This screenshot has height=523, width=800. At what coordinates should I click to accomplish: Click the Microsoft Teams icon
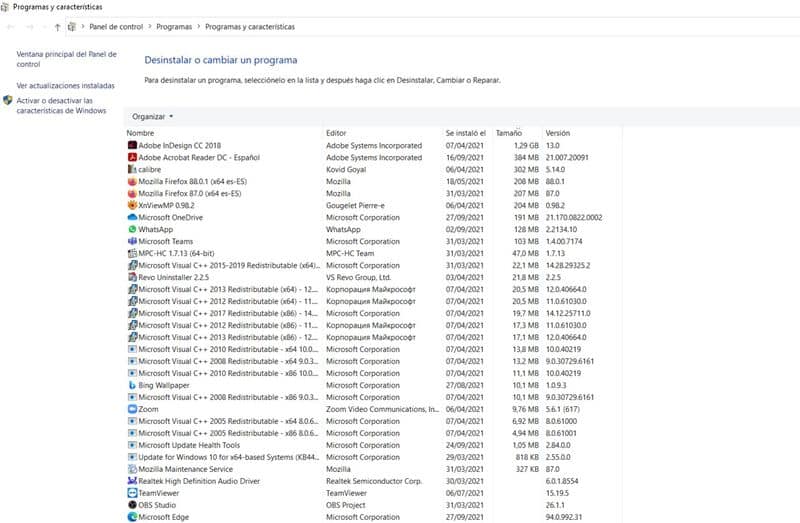(132, 241)
